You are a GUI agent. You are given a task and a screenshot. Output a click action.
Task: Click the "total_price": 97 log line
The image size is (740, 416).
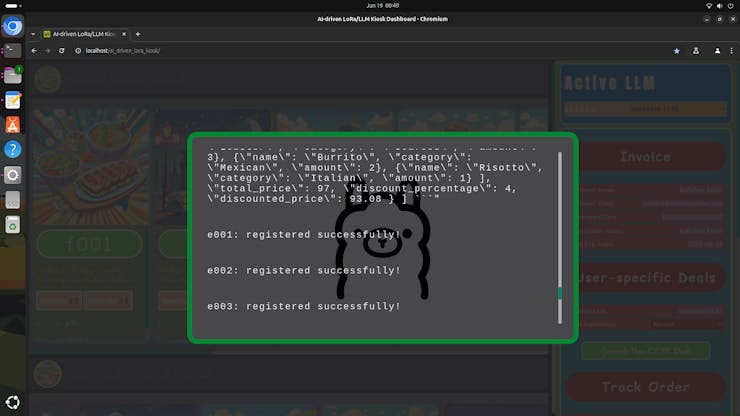point(362,188)
